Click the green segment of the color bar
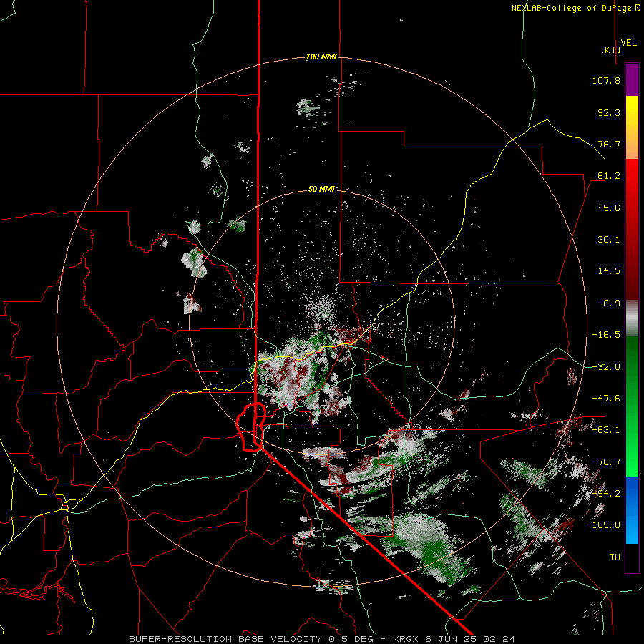Image resolution: width=644 pixels, height=644 pixels. (632, 406)
